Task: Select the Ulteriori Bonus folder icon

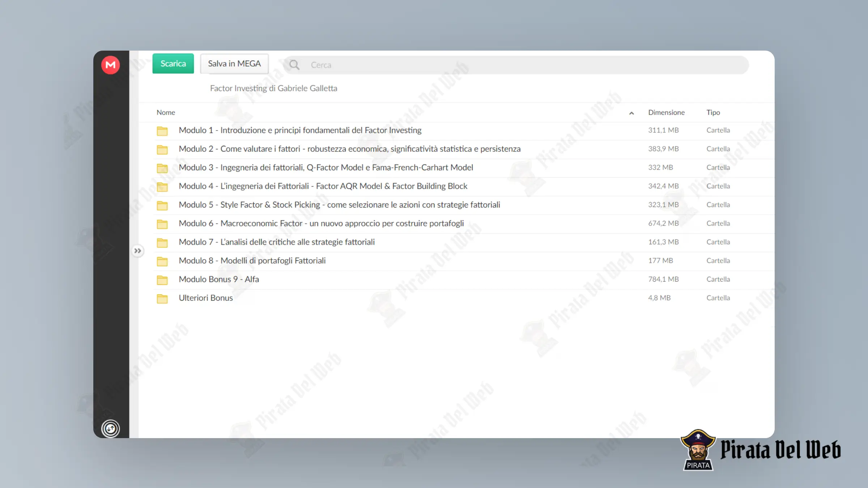Action: [162, 299]
